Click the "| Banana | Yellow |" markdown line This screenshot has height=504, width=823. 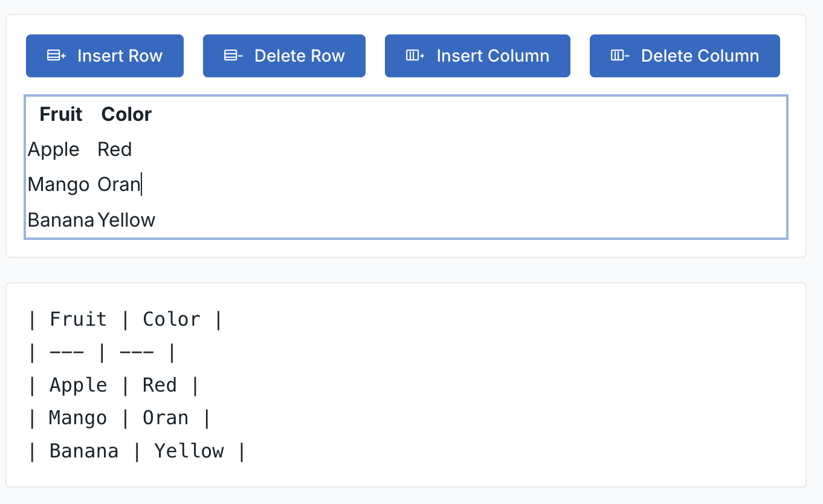(x=137, y=451)
